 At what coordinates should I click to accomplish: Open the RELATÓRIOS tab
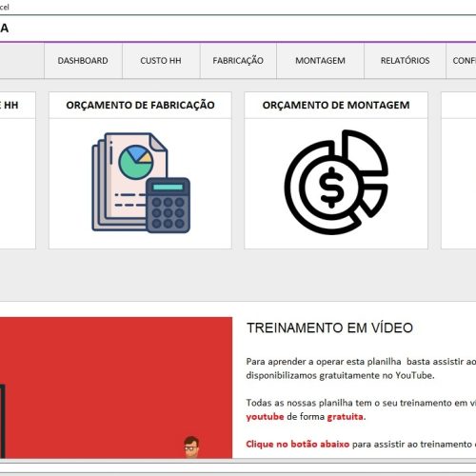(405, 60)
